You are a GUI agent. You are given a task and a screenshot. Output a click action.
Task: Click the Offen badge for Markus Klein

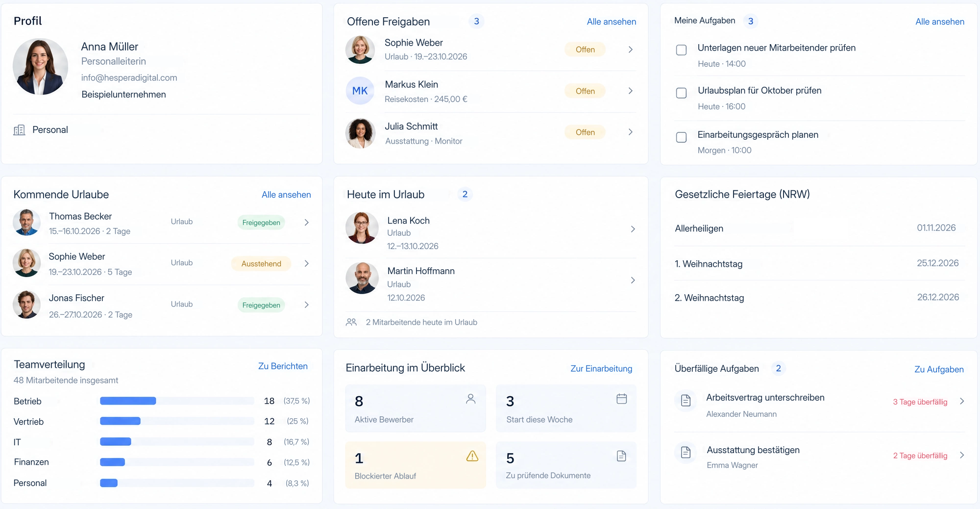point(585,91)
